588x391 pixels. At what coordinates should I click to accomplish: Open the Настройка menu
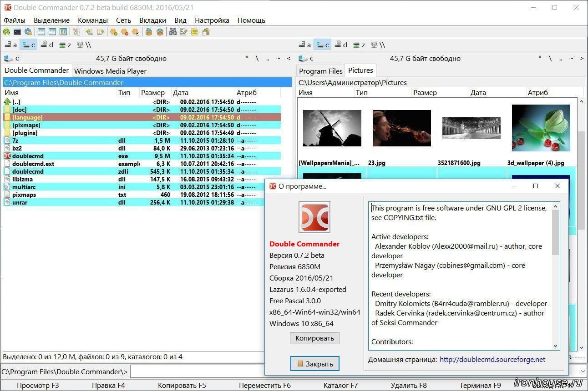[212, 20]
